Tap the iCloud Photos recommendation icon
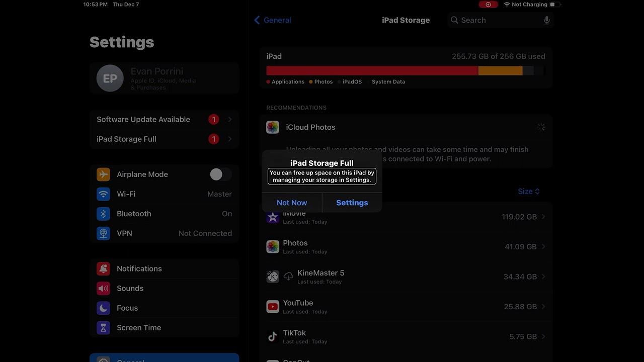The height and width of the screenshot is (362, 644). click(x=273, y=127)
